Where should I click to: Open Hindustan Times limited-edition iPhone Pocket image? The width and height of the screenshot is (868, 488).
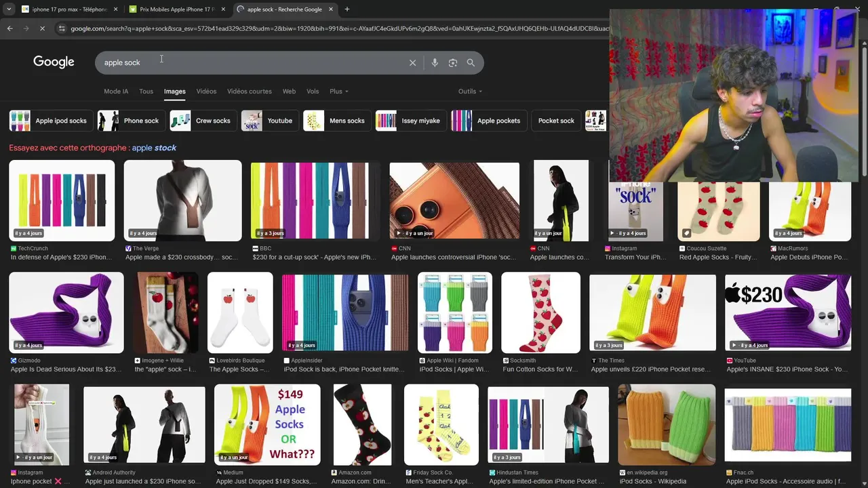pos(548,425)
